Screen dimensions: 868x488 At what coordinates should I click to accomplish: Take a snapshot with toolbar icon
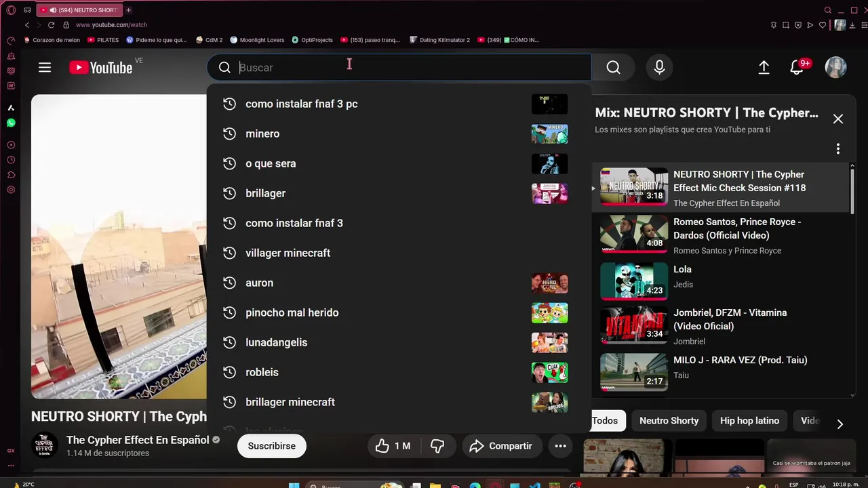click(786, 25)
